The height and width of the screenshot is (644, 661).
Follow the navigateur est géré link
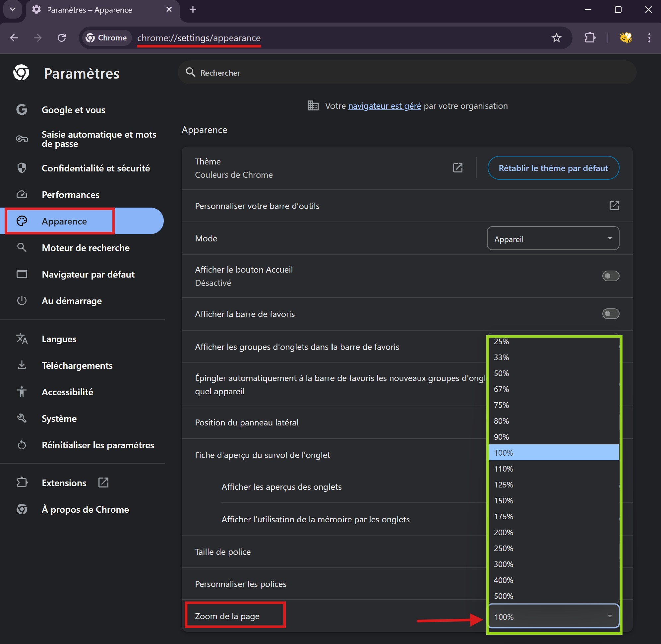click(x=385, y=106)
